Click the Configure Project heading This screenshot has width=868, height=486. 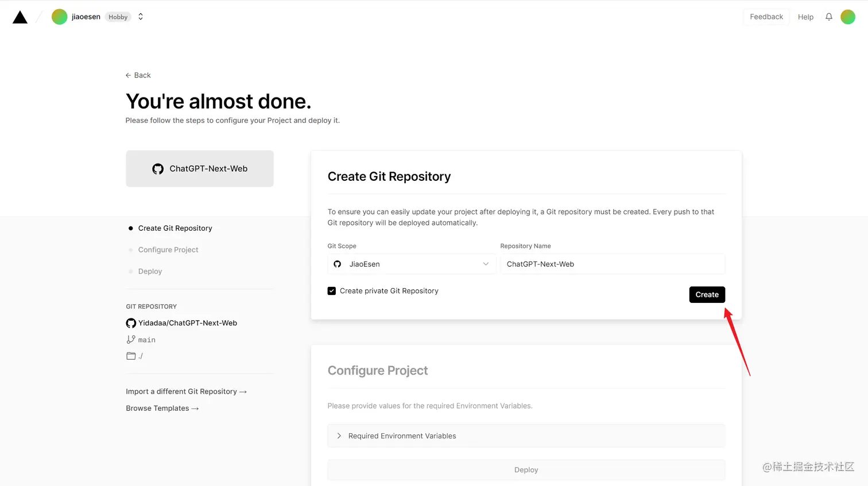point(378,371)
